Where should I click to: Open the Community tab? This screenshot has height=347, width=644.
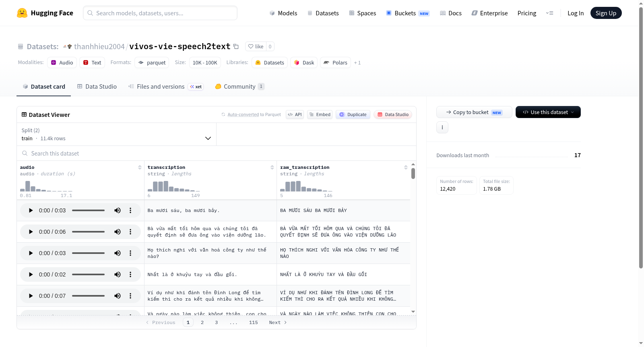[240, 87]
